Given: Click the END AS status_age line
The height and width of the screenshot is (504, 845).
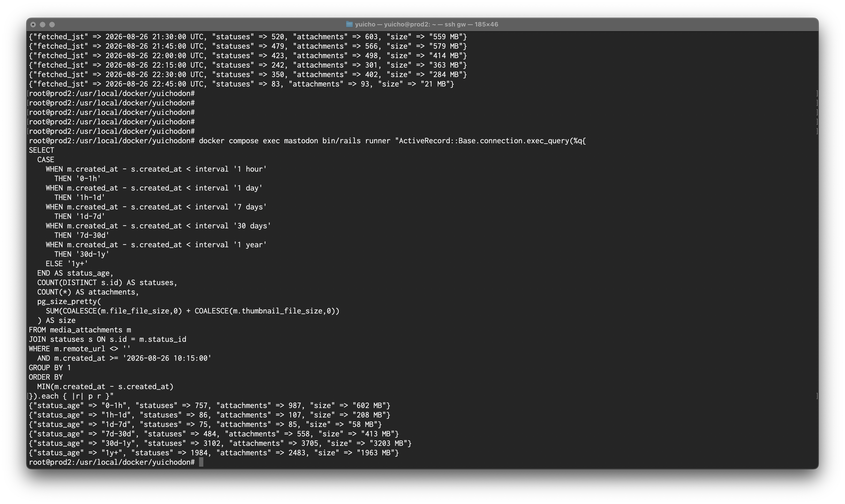Looking at the screenshot, I should pos(75,274).
